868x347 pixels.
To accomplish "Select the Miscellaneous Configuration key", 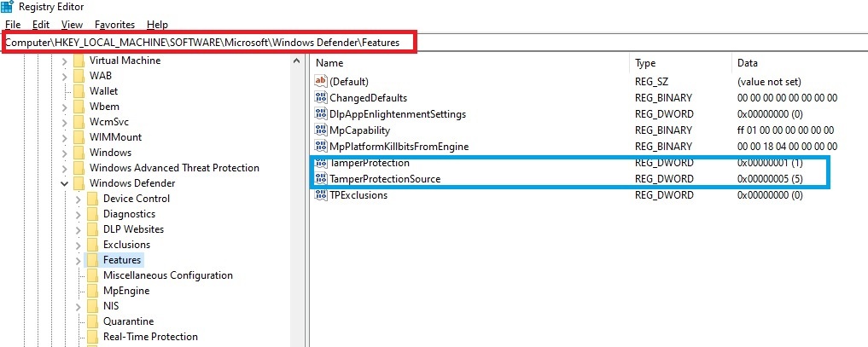I will pyautogui.click(x=168, y=275).
